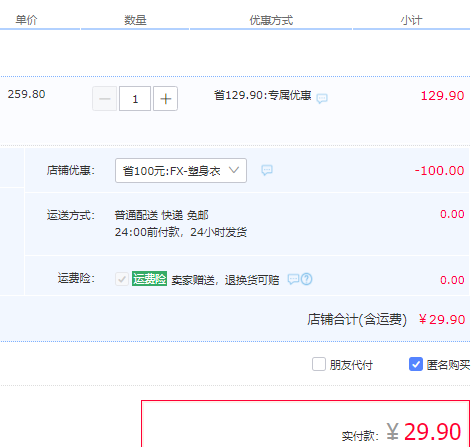Open the comment bubble next to 店铺优惠 dropdown
This screenshot has height=447, width=476.
267,170
